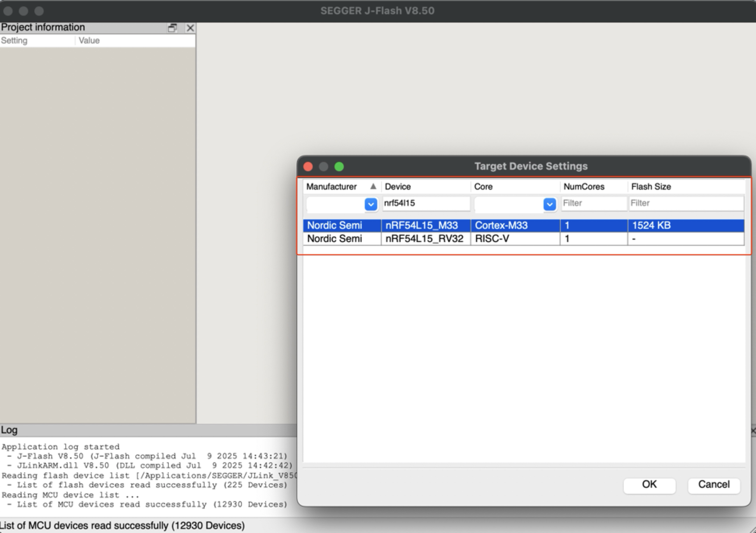Sort by the Manufacturer column header
Viewport: 756px width, 533px height.
342,187
